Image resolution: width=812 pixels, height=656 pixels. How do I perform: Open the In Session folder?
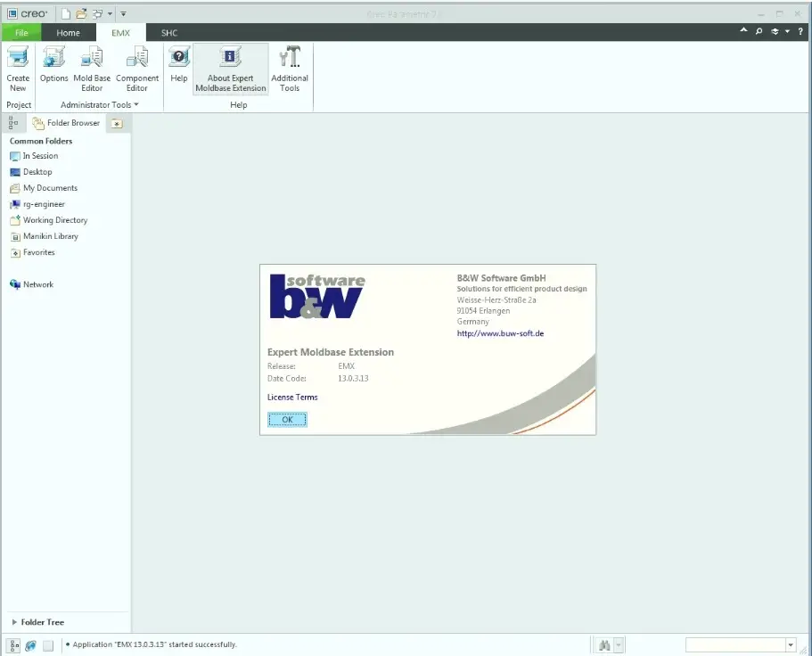point(34,156)
